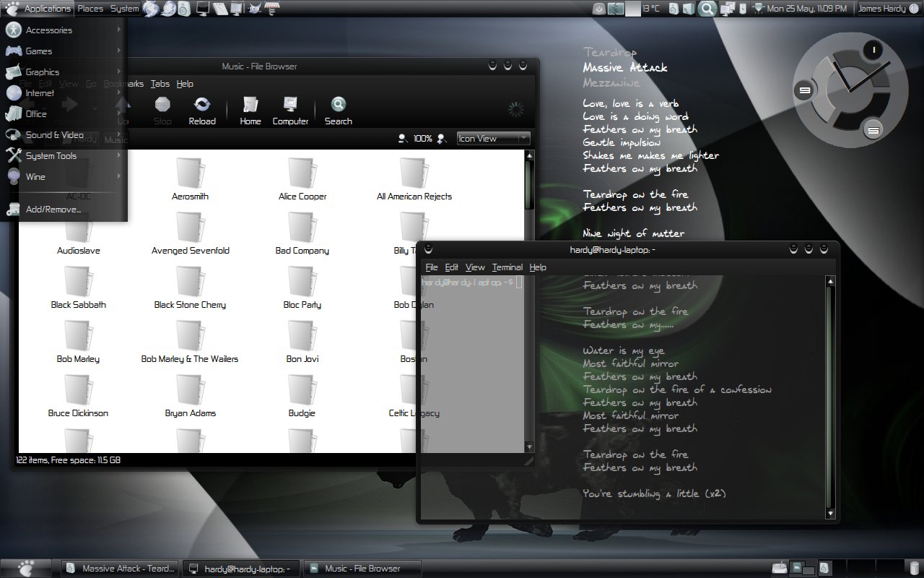Image resolution: width=924 pixels, height=578 pixels.
Task: Click the Stop button in File Browser toolbar
Action: tap(162, 111)
